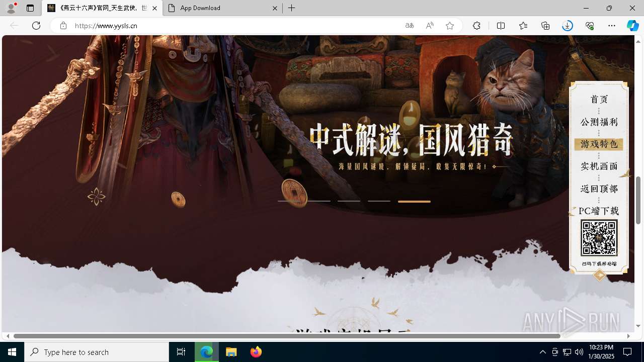This screenshot has width=644, height=362.
Task: Click the QR code image
Action: point(599,238)
